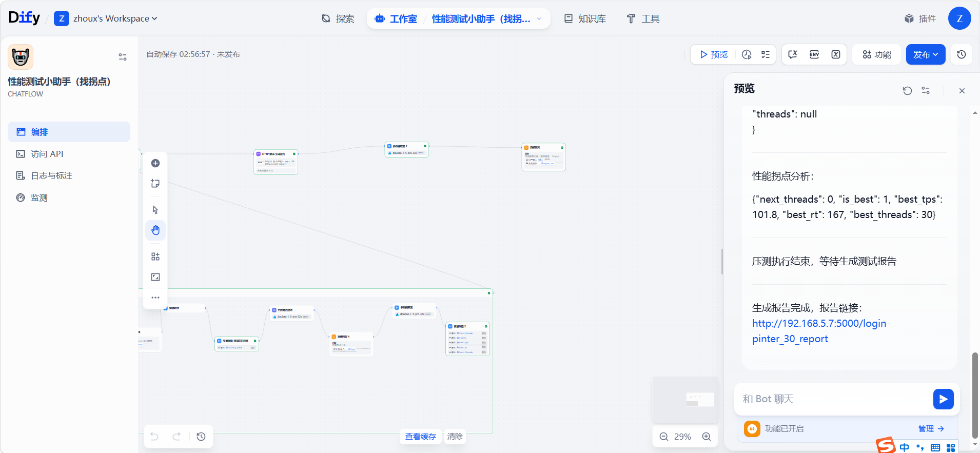The height and width of the screenshot is (453, 980).
Task: Add a note with sticky note icon
Action: (155, 184)
